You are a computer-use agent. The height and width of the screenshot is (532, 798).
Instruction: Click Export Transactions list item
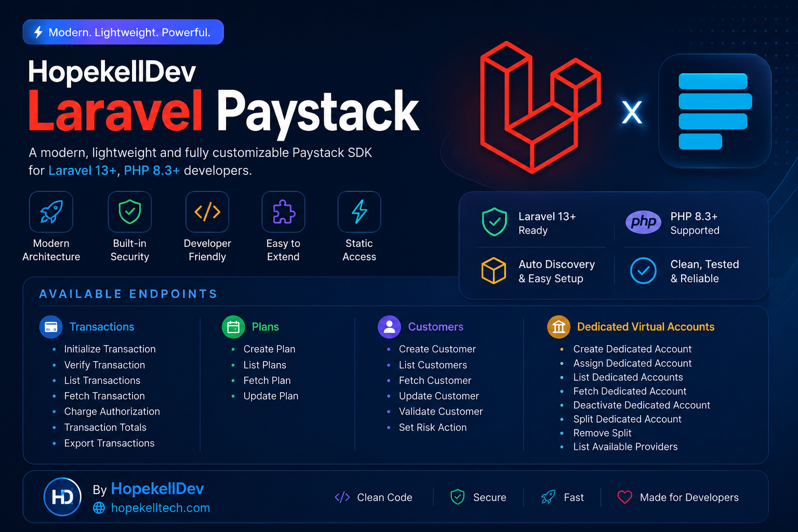110,443
